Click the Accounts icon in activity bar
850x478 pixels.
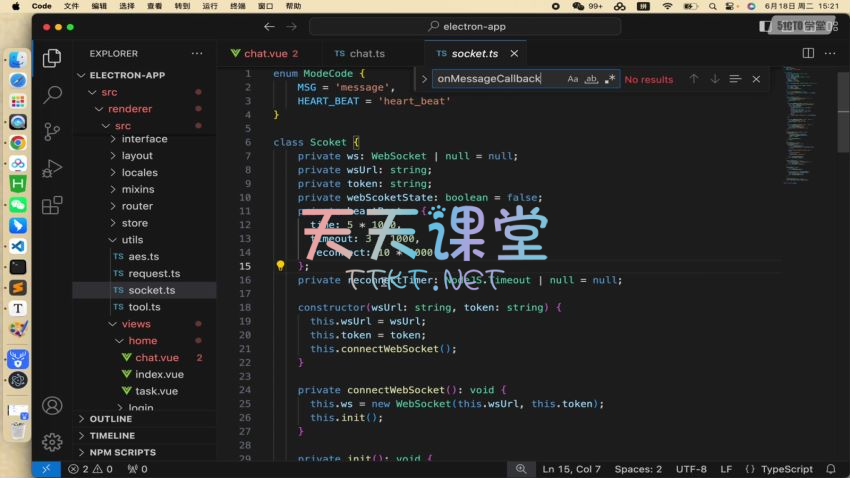coord(52,406)
